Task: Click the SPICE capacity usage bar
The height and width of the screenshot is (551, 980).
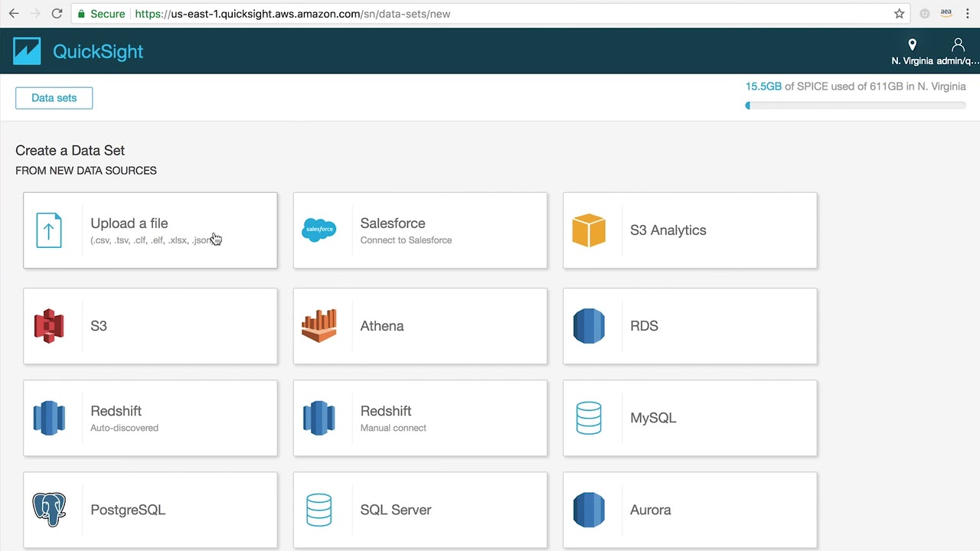Action: [855, 106]
